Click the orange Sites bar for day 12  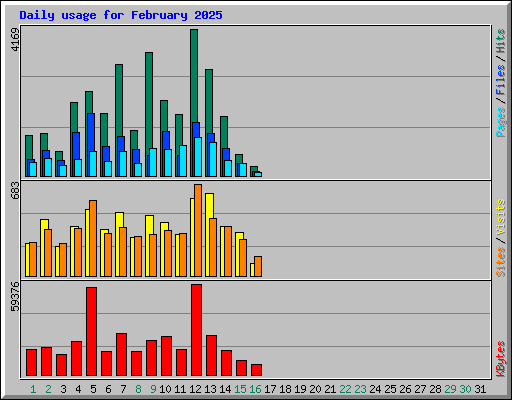[x=198, y=230]
